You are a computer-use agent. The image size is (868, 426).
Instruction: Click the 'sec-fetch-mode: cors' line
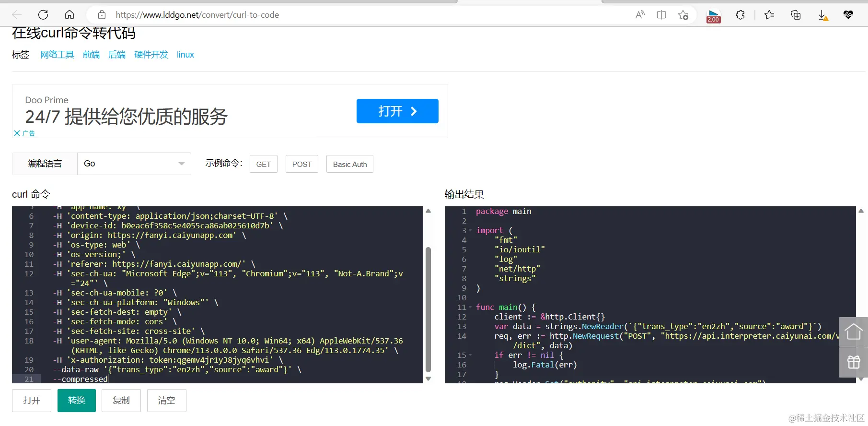pyautogui.click(x=115, y=321)
